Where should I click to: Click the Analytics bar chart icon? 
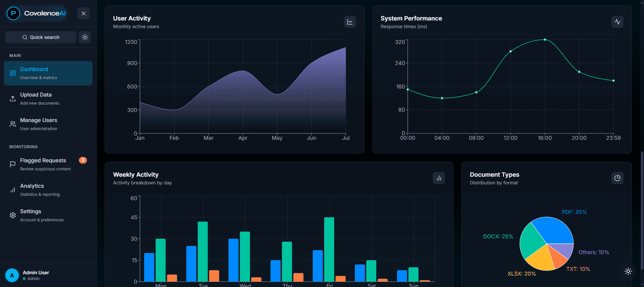[13, 190]
